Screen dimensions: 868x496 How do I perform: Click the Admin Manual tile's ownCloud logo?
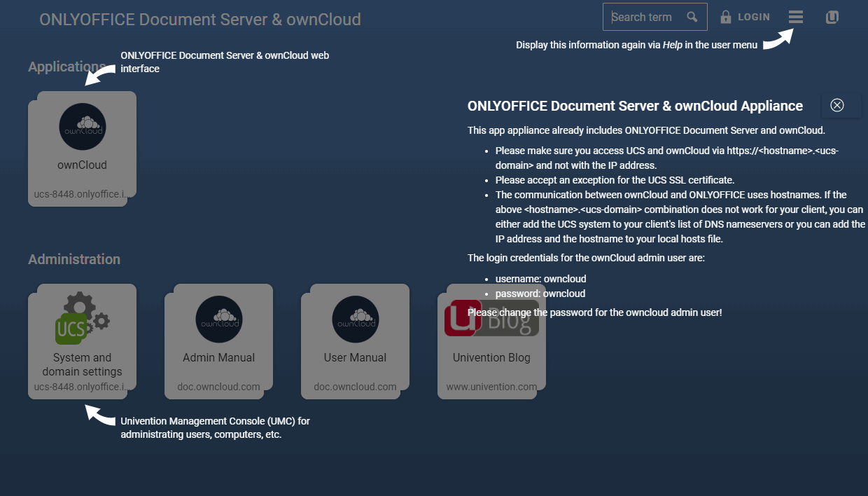click(x=218, y=319)
